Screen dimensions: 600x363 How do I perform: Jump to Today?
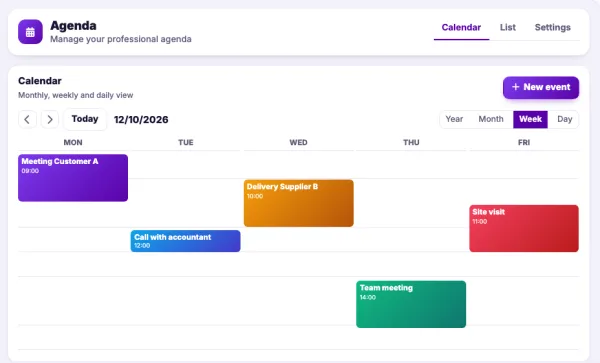[85, 119]
